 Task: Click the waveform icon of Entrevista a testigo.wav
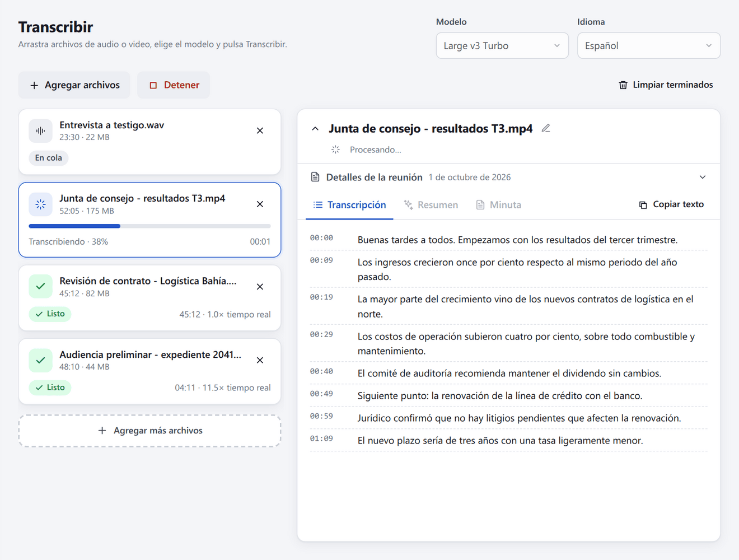coord(40,131)
